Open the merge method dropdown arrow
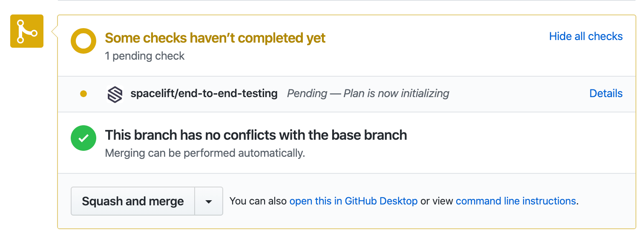644x236 pixels. pyautogui.click(x=209, y=201)
